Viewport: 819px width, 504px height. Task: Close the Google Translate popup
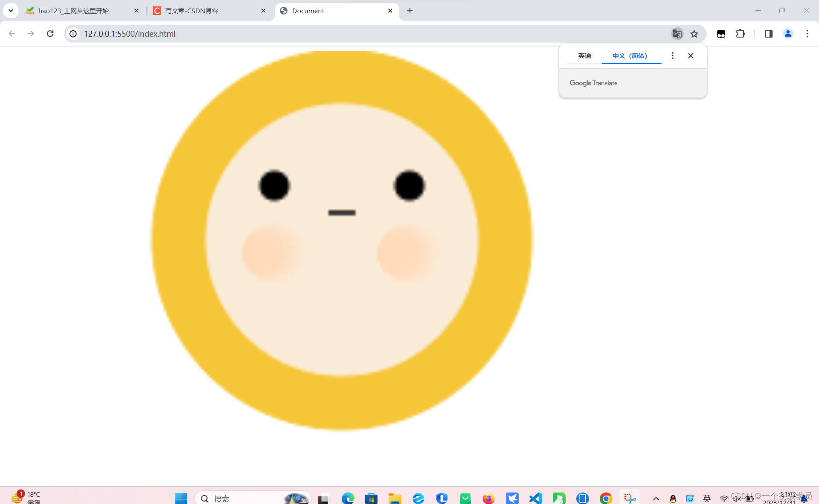691,55
